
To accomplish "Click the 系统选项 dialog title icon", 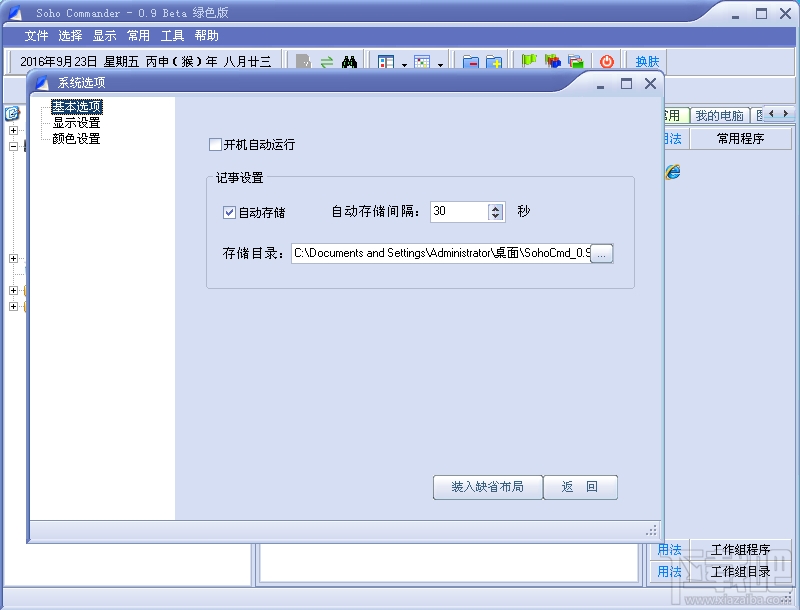I will [42, 83].
